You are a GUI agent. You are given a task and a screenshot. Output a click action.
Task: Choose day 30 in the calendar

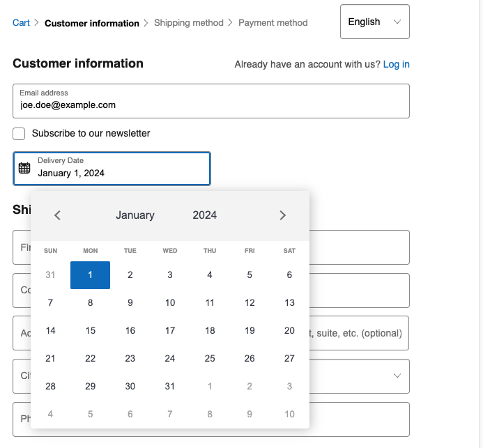pos(130,387)
